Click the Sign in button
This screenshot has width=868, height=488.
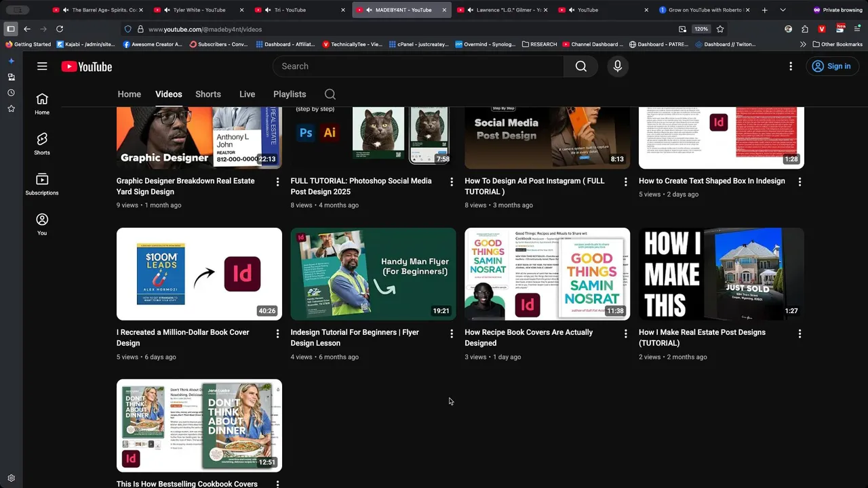(831, 66)
